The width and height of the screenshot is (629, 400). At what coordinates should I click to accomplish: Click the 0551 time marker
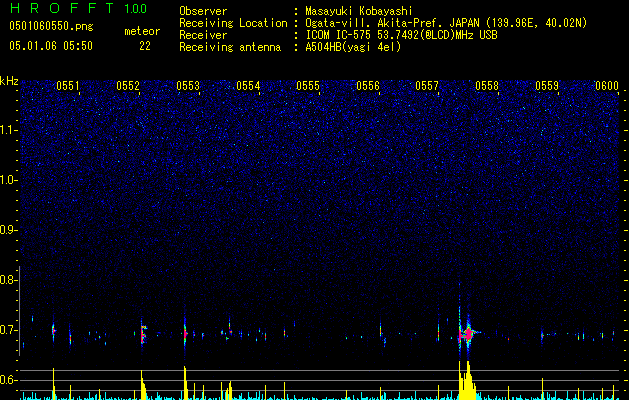pos(68,86)
